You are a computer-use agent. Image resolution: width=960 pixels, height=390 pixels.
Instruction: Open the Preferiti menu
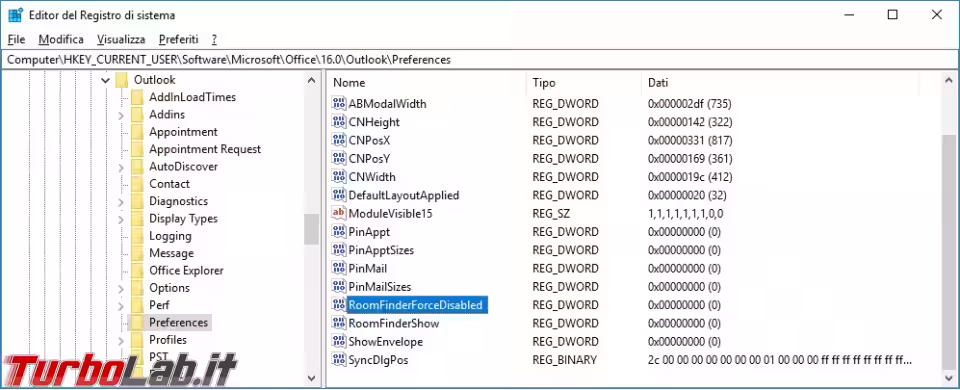click(x=179, y=39)
